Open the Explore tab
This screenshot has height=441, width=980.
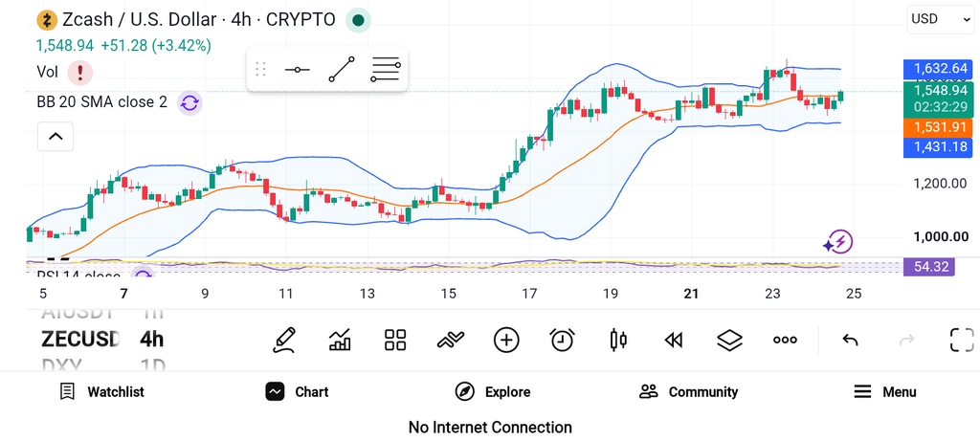coord(493,391)
